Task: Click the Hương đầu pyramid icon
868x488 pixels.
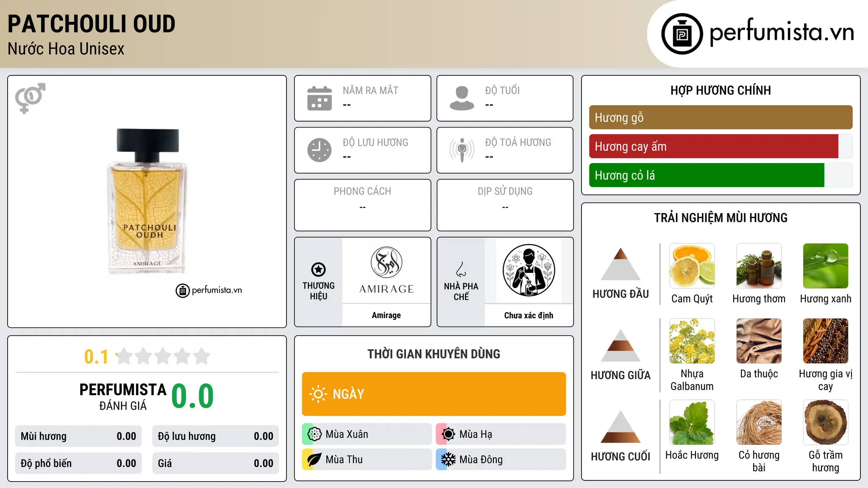Action: pos(620,264)
